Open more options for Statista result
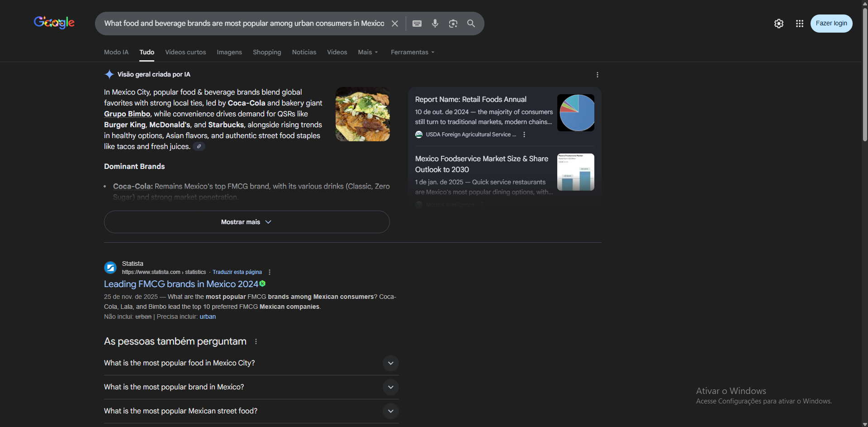The height and width of the screenshot is (427, 868). [270, 272]
